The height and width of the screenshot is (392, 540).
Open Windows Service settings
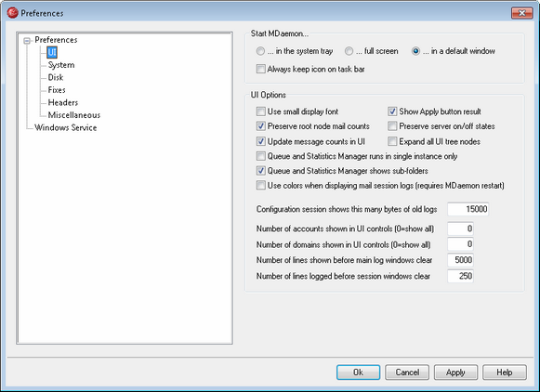65,127
